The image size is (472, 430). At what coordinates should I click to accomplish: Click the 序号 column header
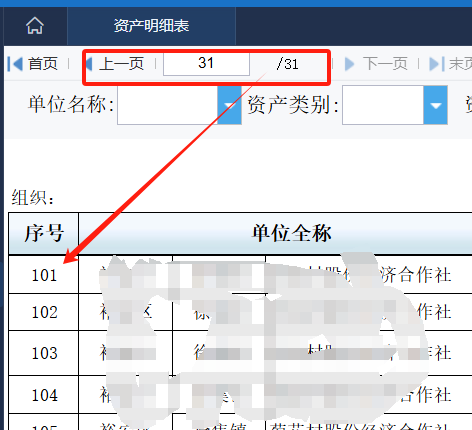(x=44, y=233)
